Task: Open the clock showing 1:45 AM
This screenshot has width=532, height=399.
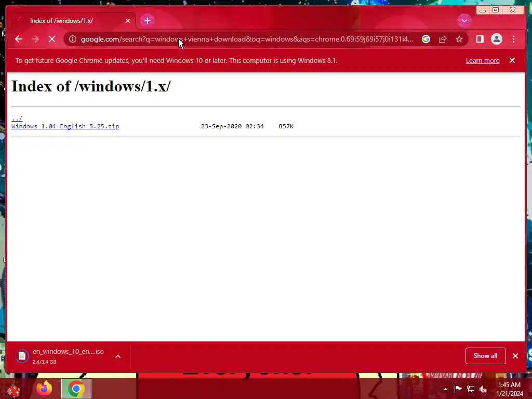Action: tap(510, 389)
